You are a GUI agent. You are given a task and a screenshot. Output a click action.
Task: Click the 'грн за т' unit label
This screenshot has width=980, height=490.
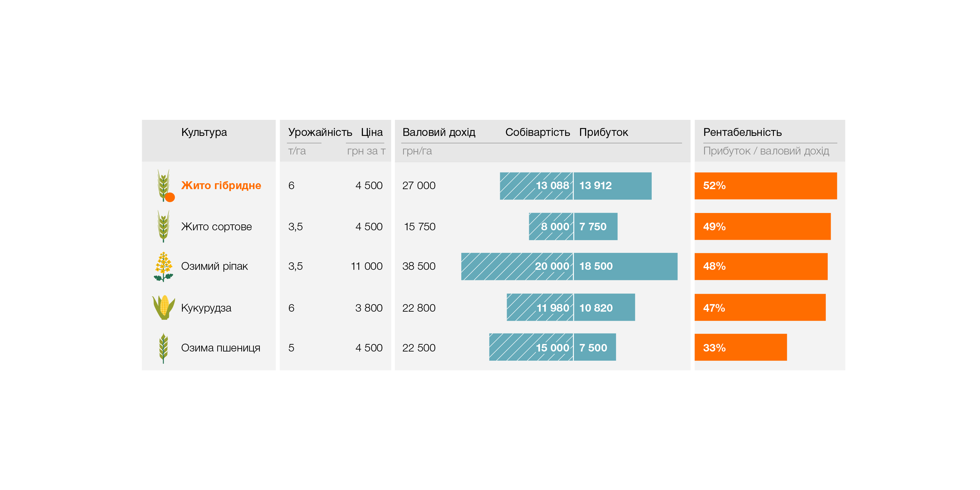pos(366,151)
